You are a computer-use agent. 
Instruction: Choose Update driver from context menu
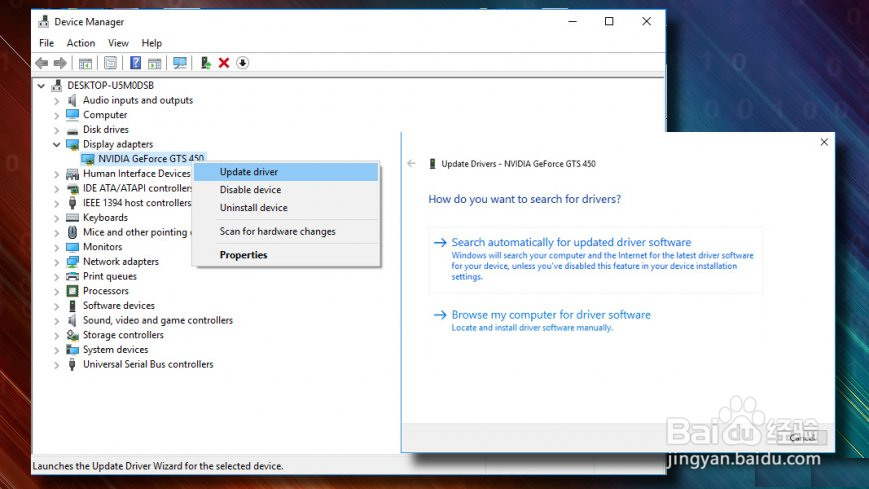coord(286,172)
